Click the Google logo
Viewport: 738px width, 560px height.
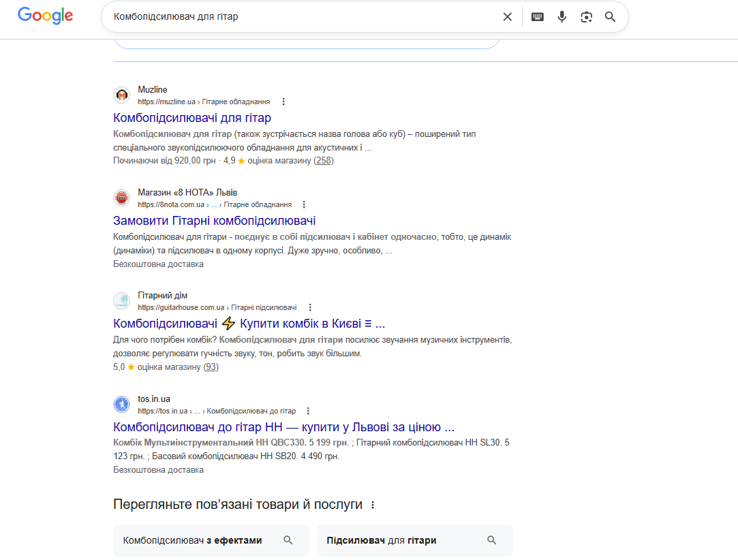point(45,16)
